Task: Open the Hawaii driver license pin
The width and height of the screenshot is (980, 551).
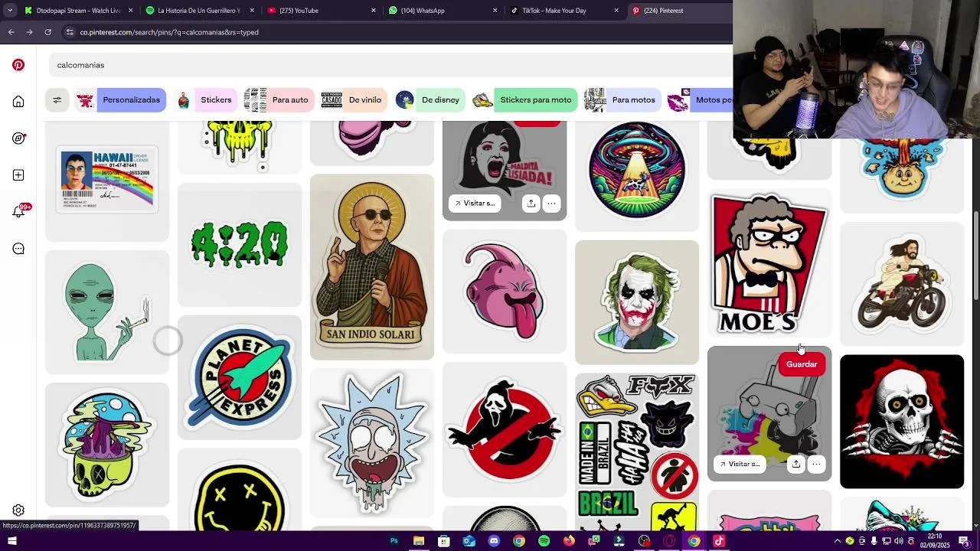Action: click(x=107, y=181)
